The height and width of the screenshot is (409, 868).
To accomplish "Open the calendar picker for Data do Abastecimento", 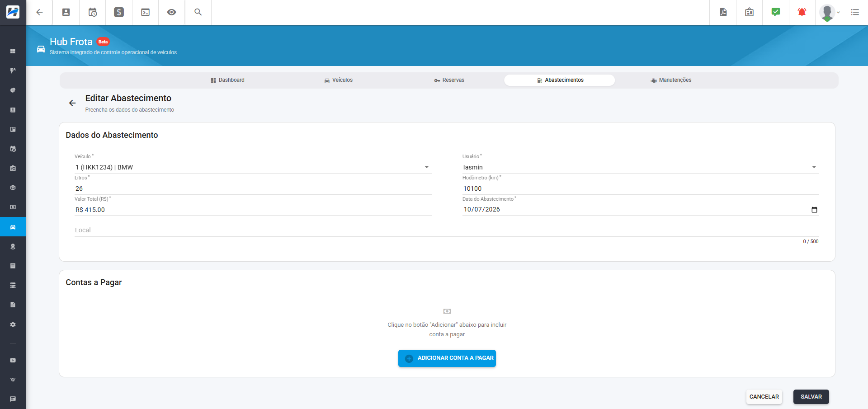I will point(815,210).
